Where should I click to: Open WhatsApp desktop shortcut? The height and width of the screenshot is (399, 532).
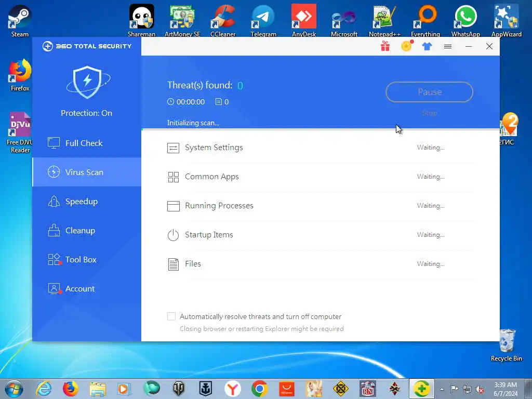coord(466,20)
